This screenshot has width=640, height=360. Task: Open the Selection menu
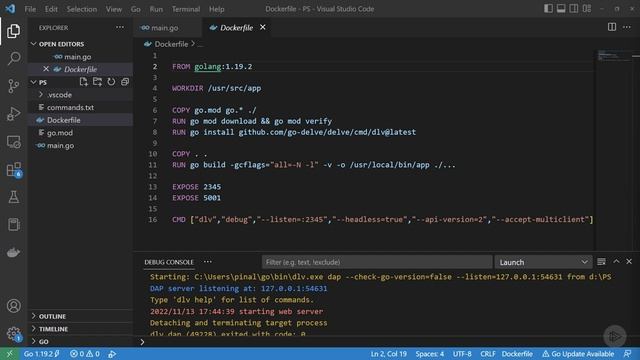point(82,9)
